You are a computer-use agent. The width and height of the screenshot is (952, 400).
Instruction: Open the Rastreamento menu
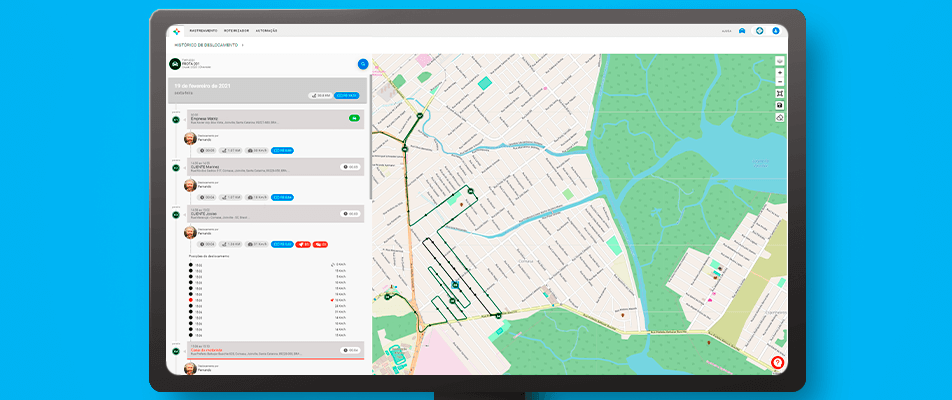pos(203,31)
